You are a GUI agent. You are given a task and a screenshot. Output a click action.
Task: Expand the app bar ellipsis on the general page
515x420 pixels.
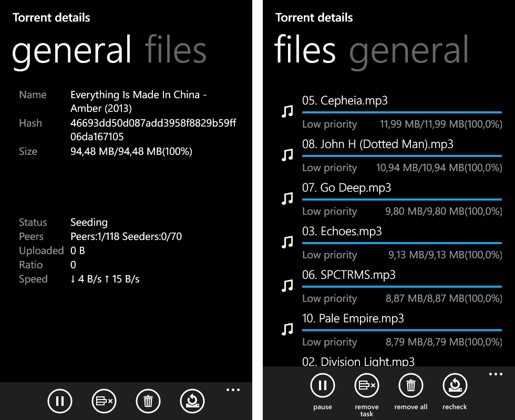(x=233, y=390)
